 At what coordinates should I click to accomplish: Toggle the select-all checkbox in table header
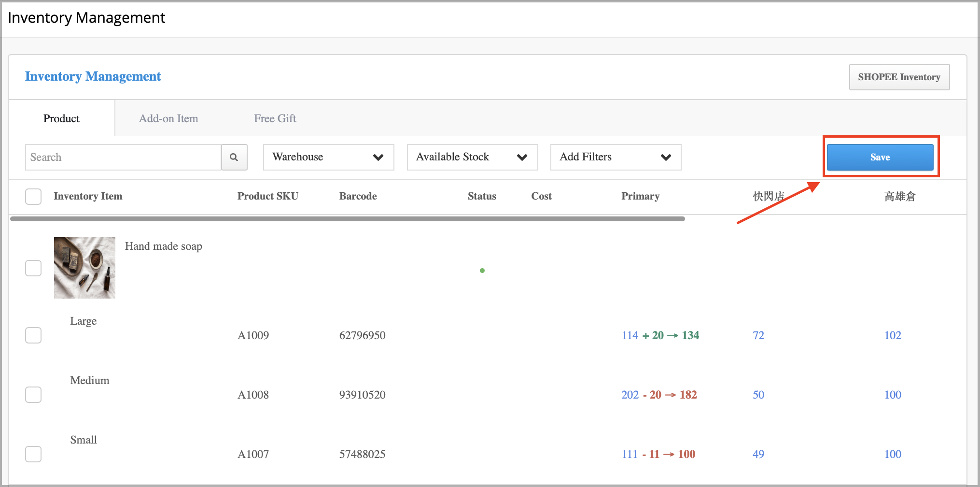coord(33,197)
